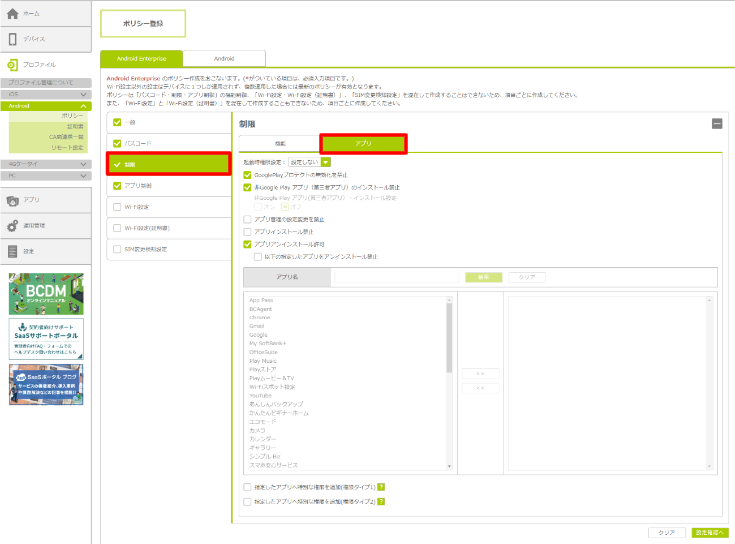The width and height of the screenshot is (735, 544).
Task: Collapse the 制限 panel with minus icon
Action: coord(716,123)
